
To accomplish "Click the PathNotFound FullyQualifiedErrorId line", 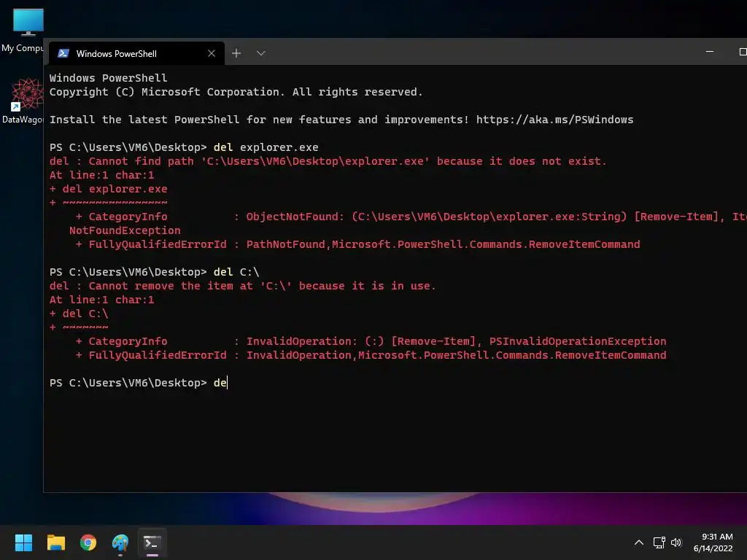I will tap(357, 244).
